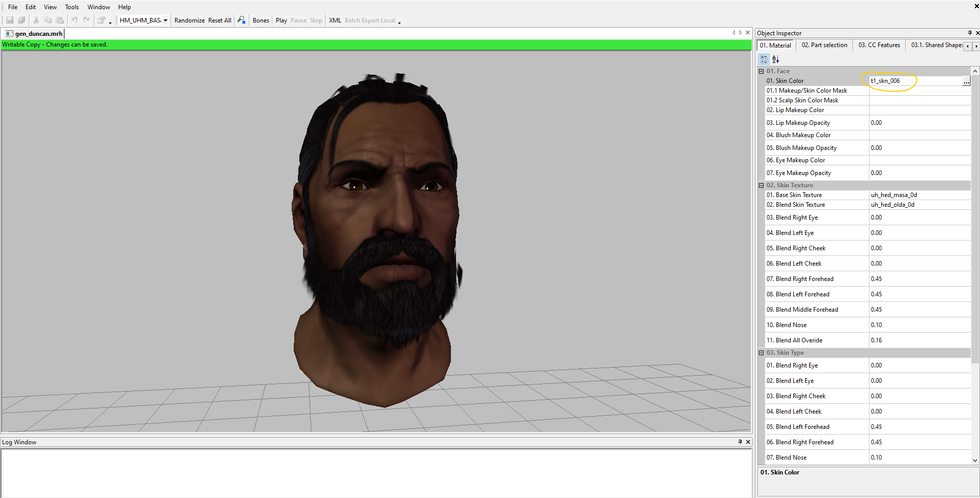Open the overflow arrow next to properties icon
Viewport: 980px width, 498px height.
pyautogui.click(x=110, y=22)
